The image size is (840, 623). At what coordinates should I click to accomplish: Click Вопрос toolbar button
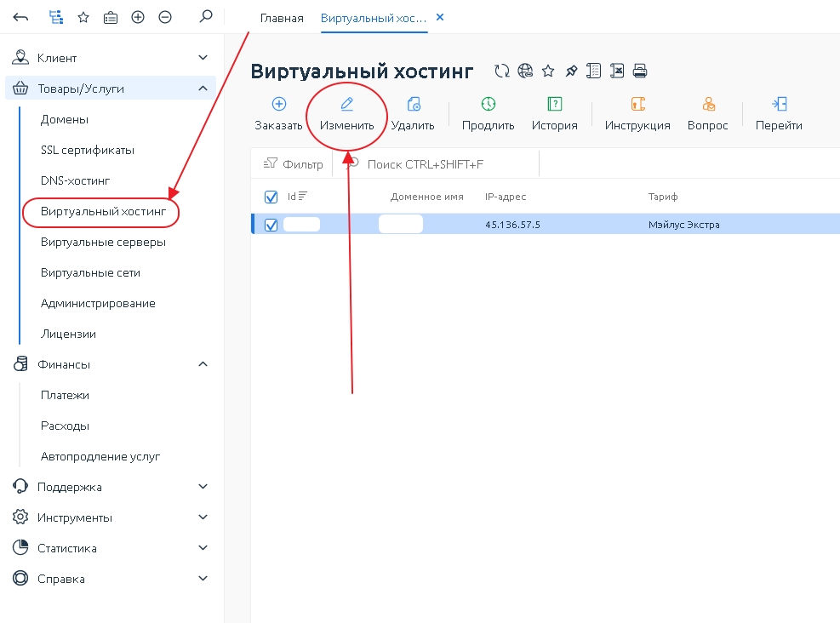coord(708,114)
